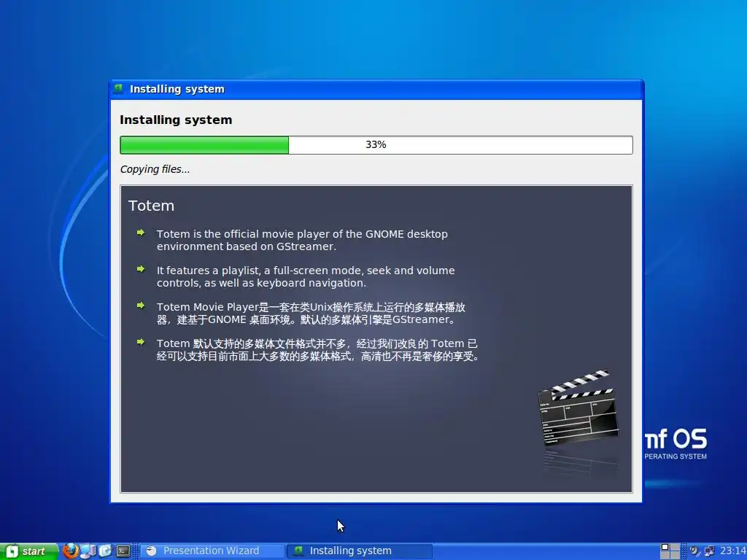Viewport: 747px width, 560px height.
Task: Open the green start menu button
Action: (28, 551)
